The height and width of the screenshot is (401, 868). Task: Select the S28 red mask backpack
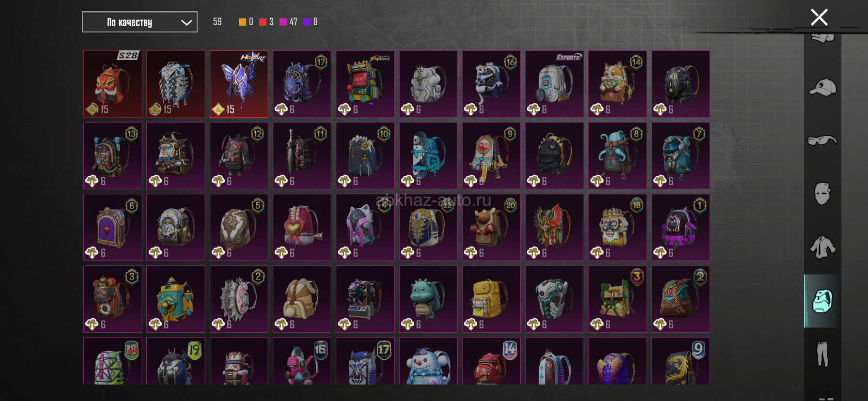[x=113, y=84]
